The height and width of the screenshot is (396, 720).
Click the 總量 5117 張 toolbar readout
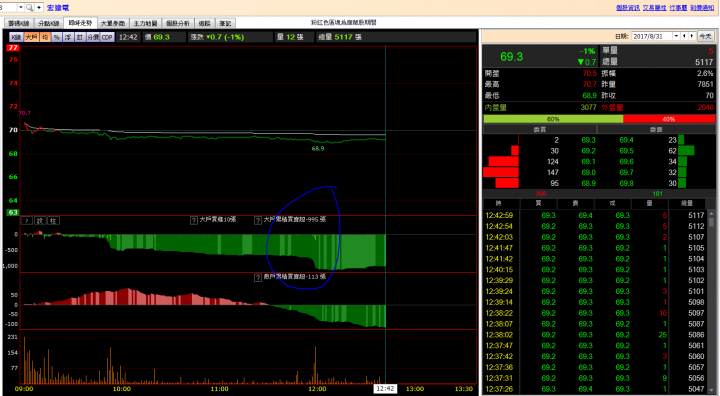click(340, 37)
